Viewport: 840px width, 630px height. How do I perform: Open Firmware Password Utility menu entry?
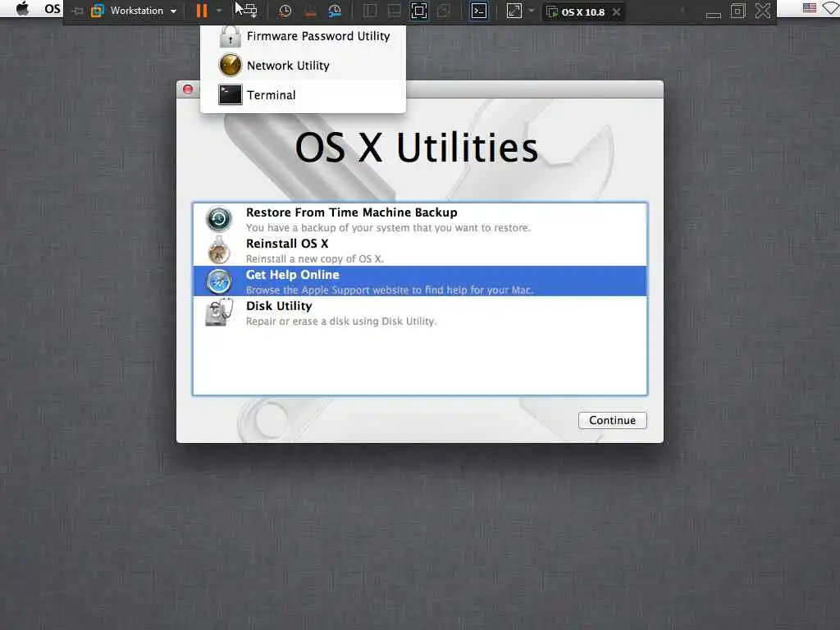(x=304, y=36)
